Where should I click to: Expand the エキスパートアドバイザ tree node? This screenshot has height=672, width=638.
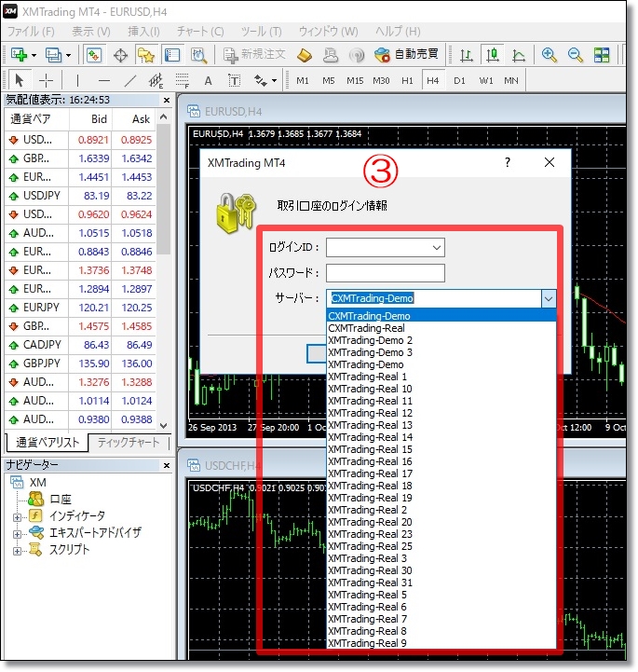click(x=17, y=534)
